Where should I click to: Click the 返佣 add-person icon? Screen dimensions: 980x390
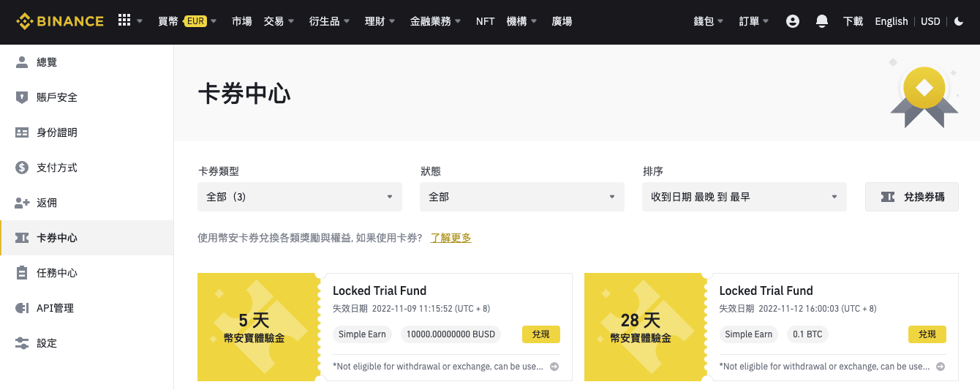coord(22,203)
